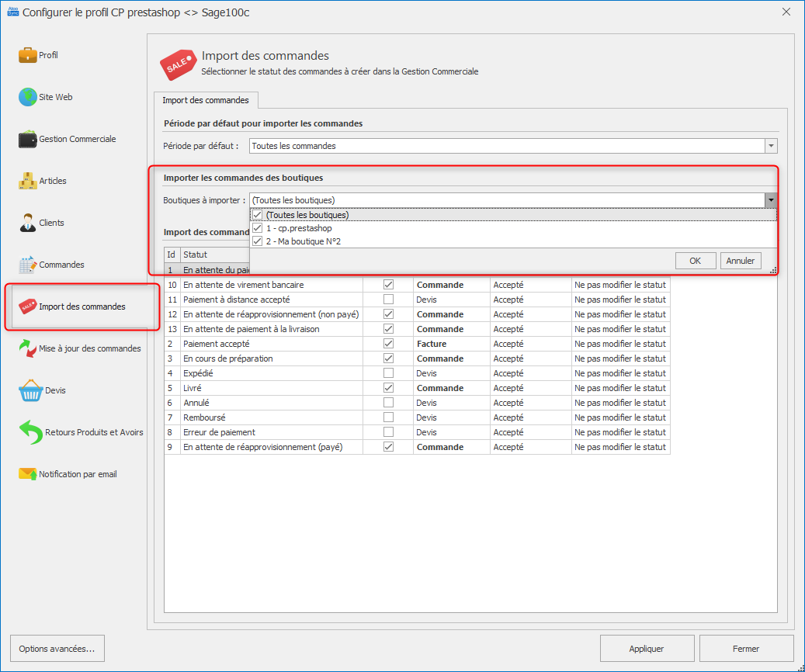The image size is (805, 672).
Task: Open Ne pas modifier le statut on Remboursé row
Action: [x=621, y=417]
